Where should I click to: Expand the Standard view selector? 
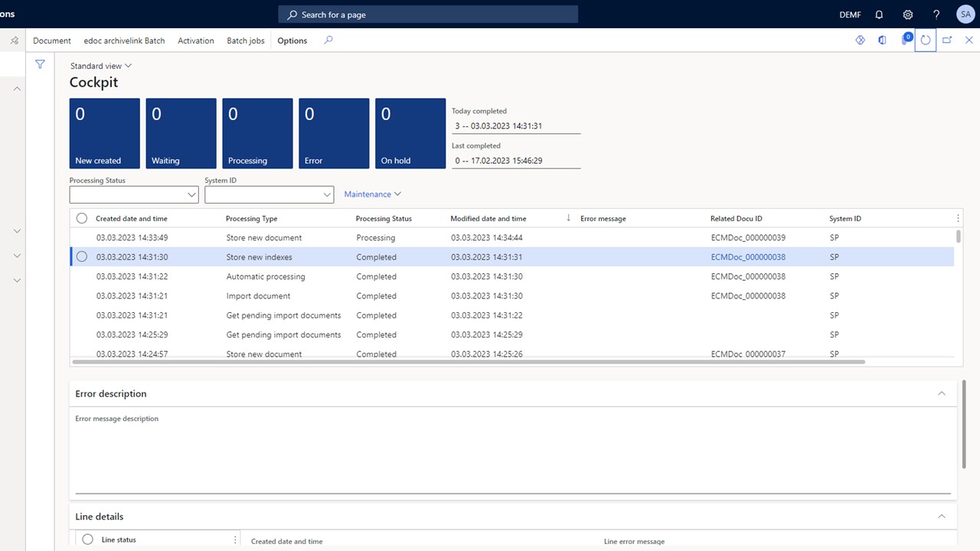(x=101, y=66)
